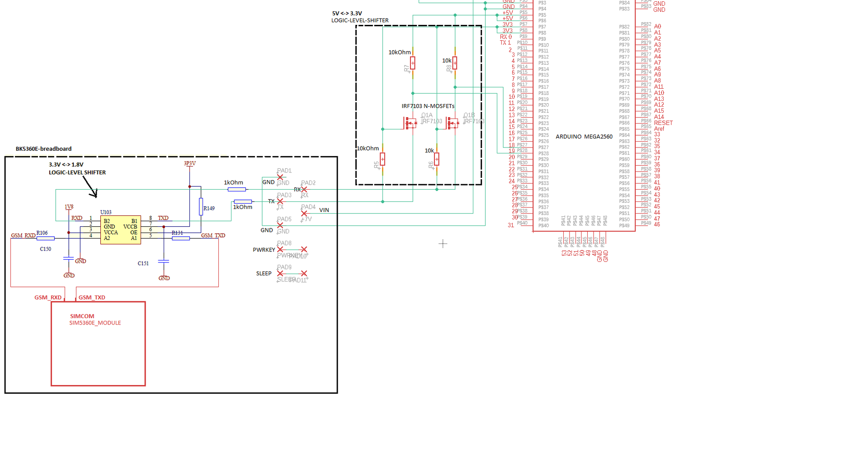868x472 pixels.
Task: Click the A15 pin label
Action: tap(659, 111)
